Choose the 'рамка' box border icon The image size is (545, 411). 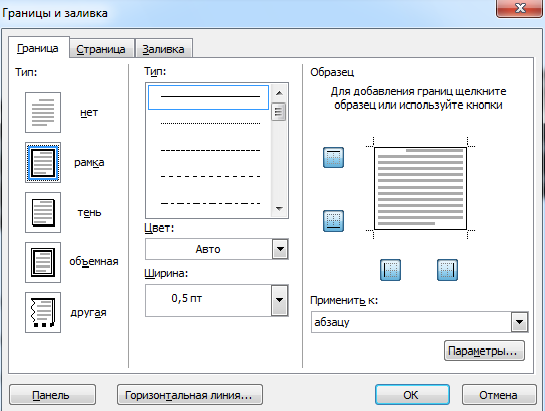[x=43, y=162]
